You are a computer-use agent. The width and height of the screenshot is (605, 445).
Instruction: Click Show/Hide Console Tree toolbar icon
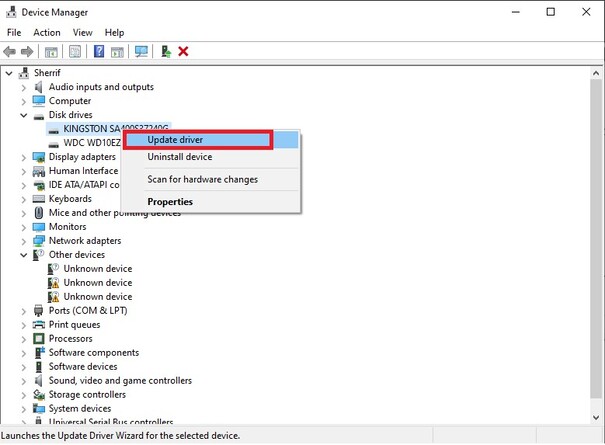(51, 51)
